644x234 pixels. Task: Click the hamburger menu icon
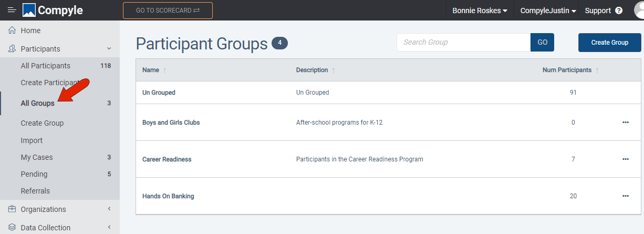pyautogui.click(x=12, y=11)
